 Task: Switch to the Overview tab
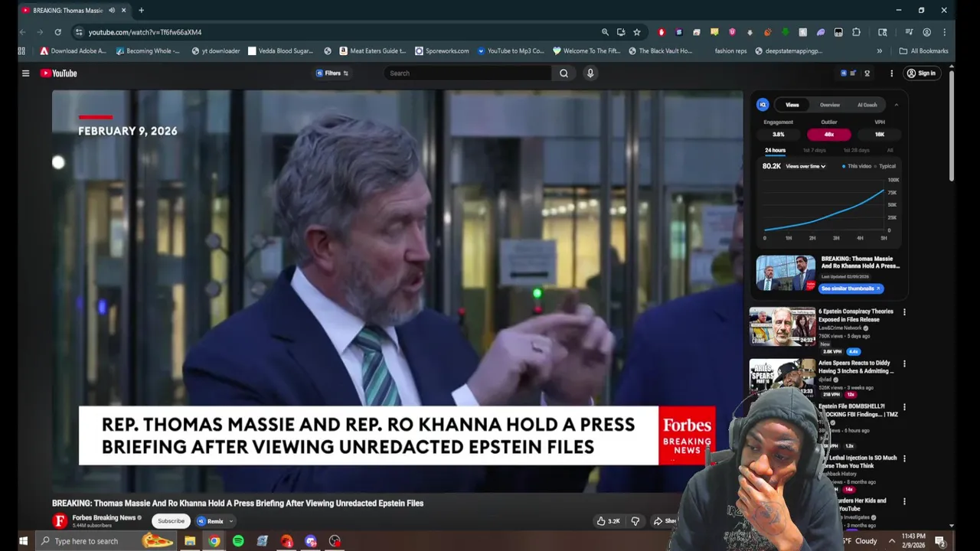pyautogui.click(x=830, y=105)
